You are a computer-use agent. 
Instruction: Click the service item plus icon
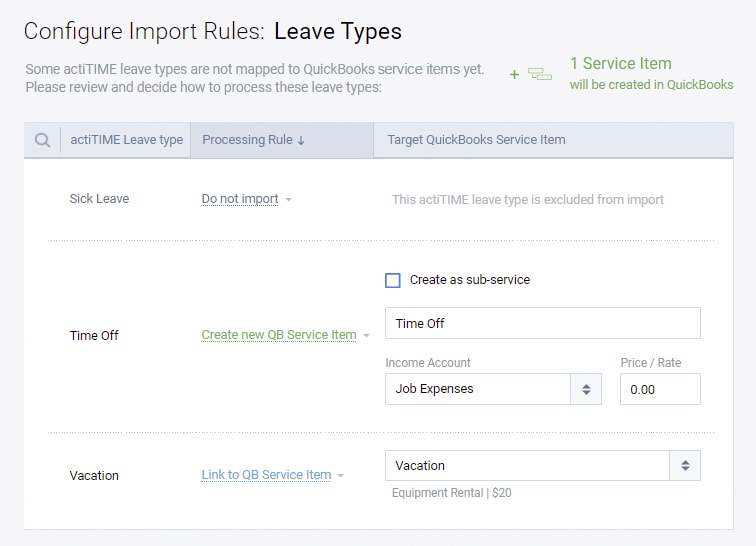click(514, 74)
